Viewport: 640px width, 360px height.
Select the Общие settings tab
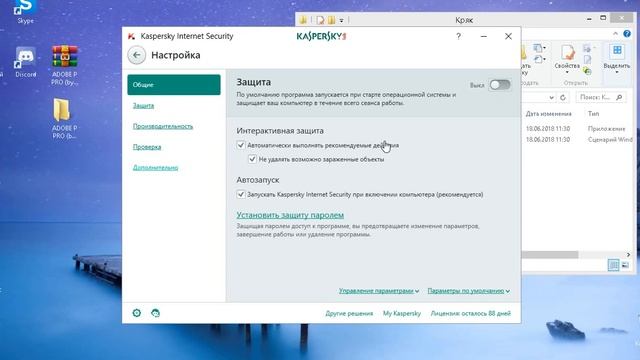(174, 85)
